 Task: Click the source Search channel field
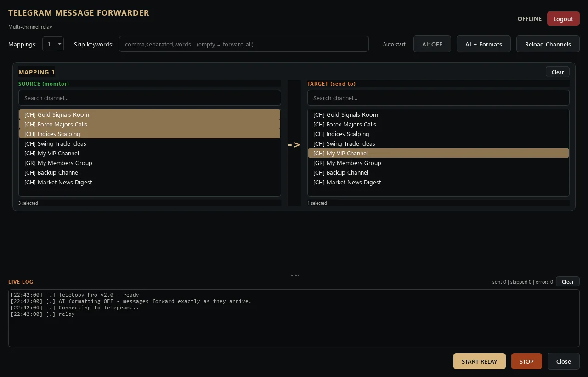pyautogui.click(x=149, y=98)
